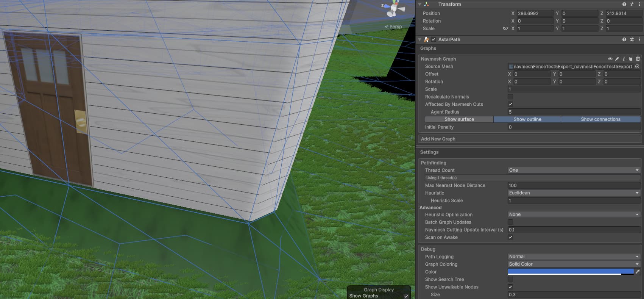Open the Heuristic Euclidean dropdown
Screen dimensions: 644x299
point(574,193)
